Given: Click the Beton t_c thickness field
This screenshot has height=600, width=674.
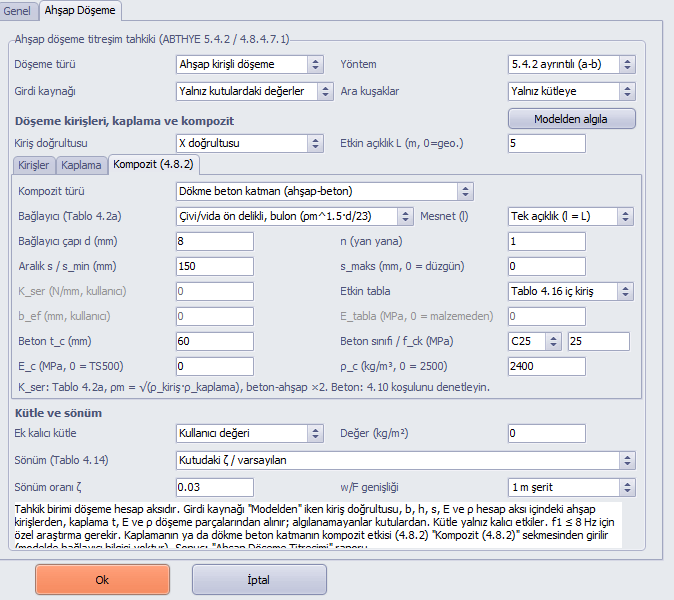Looking at the screenshot, I should [x=214, y=341].
